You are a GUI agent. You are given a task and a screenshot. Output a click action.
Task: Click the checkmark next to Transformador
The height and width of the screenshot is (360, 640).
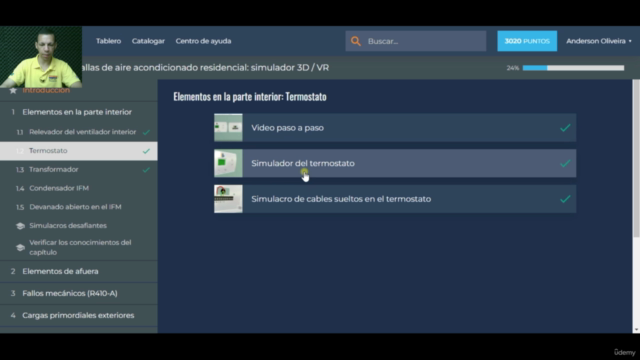click(146, 169)
